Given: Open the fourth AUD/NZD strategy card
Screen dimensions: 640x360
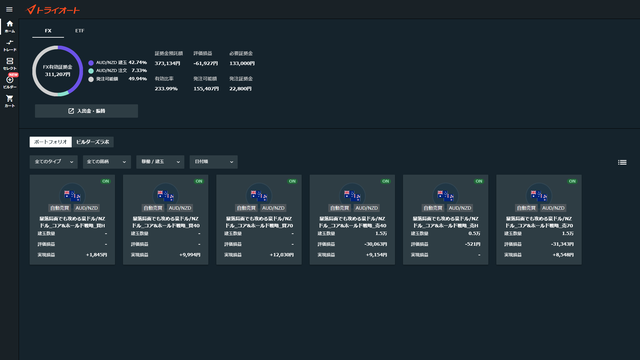Looking at the screenshot, I should (352, 220).
